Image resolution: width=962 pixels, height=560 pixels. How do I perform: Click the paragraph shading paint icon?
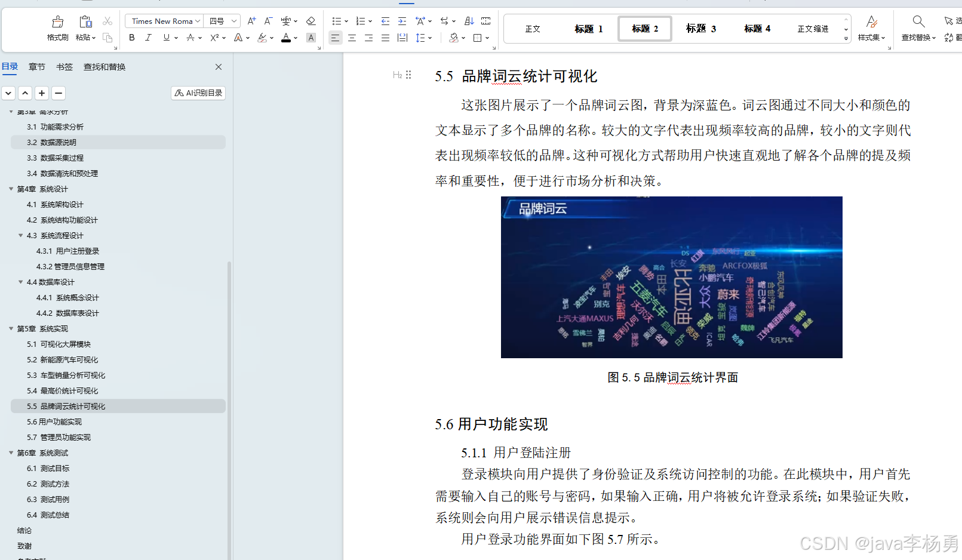(x=454, y=38)
